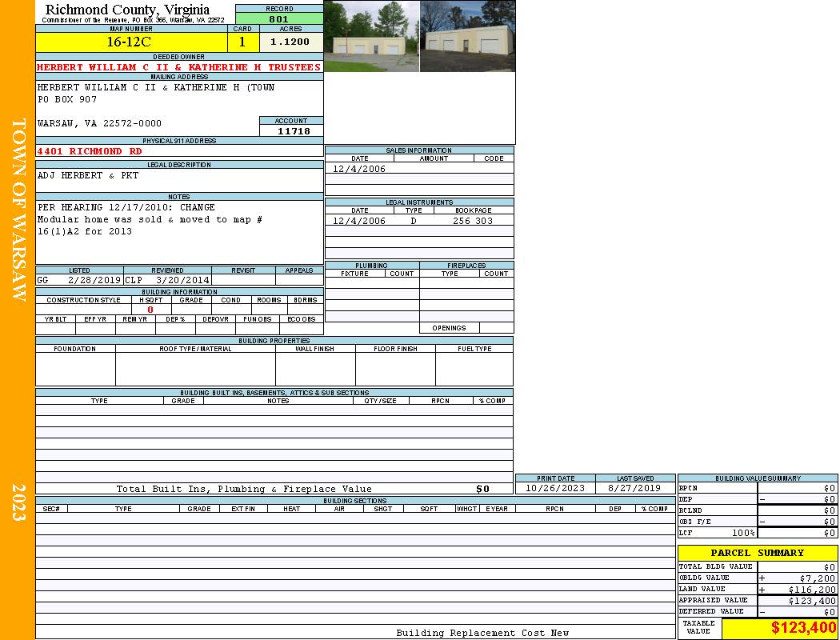Open the left building photo thumbnail
The image size is (840, 640).
click(x=371, y=37)
